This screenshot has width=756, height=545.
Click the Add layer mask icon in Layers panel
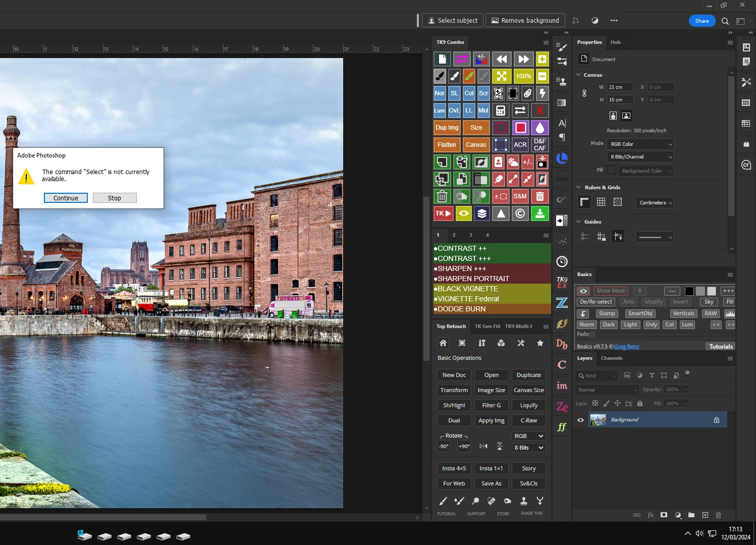coord(664,515)
